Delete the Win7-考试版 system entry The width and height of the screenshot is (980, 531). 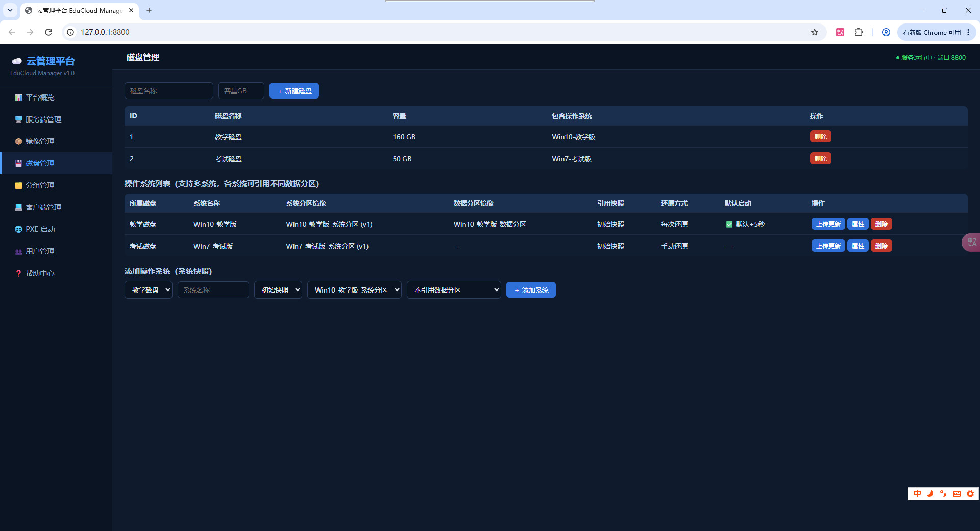point(881,246)
